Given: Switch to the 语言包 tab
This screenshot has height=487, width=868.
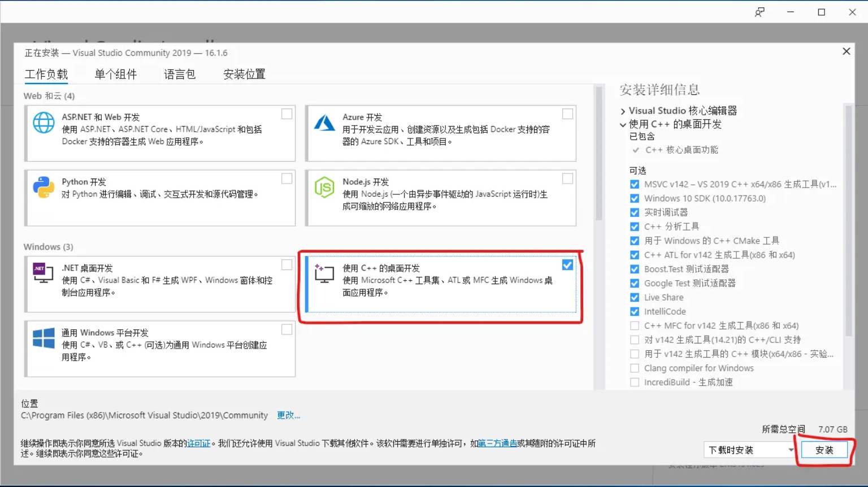Looking at the screenshot, I should 179,74.
